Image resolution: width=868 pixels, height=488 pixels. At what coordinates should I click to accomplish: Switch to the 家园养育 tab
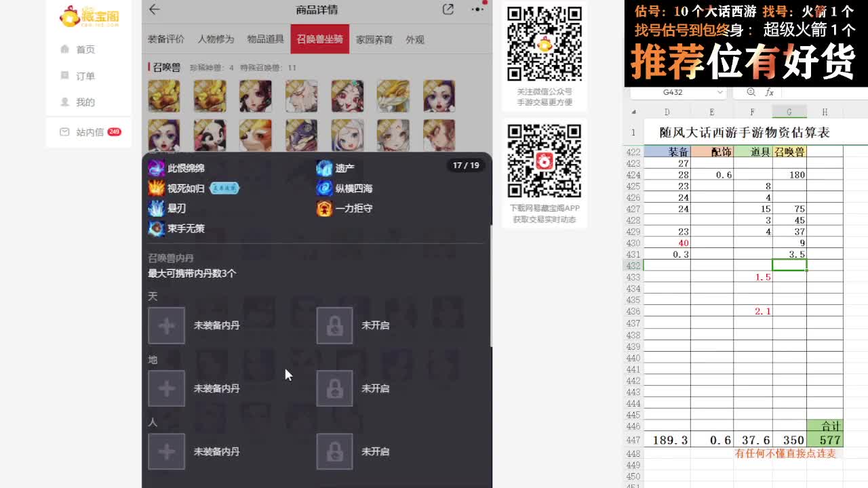pos(374,39)
